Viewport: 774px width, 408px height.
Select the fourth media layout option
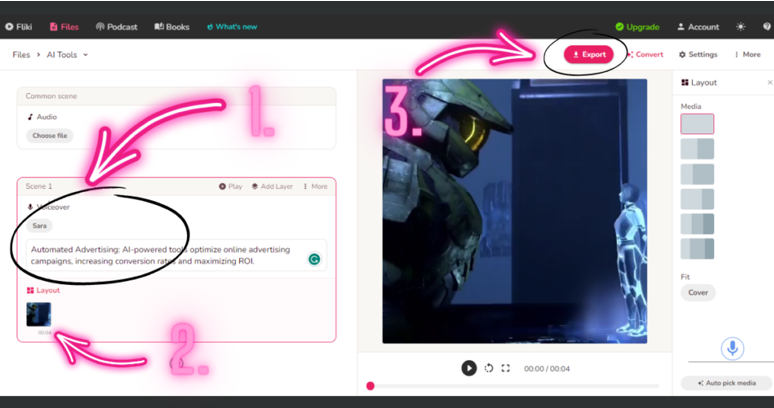pyautogui.click(x=697, y=199)
